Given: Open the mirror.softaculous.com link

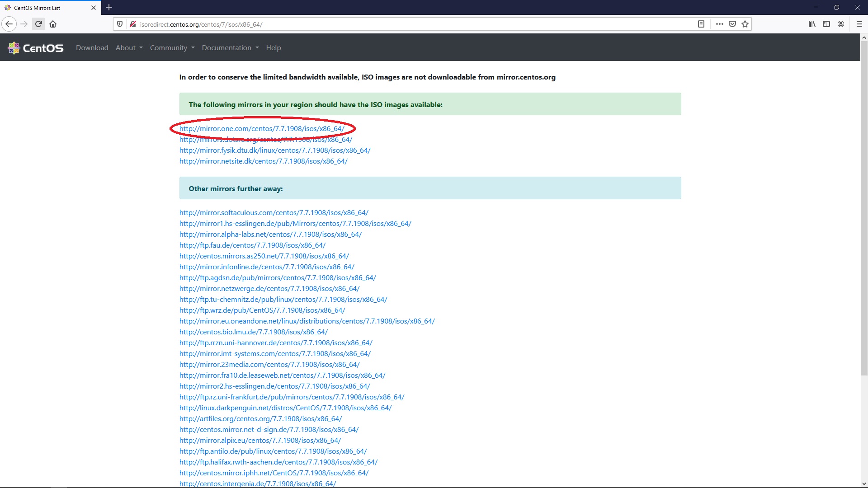Looking at the screenshot, I should pyautogui.click(x=274, y=213).
